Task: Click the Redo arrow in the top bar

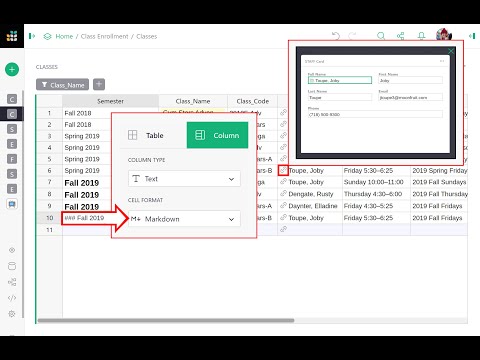Action: 352,36
